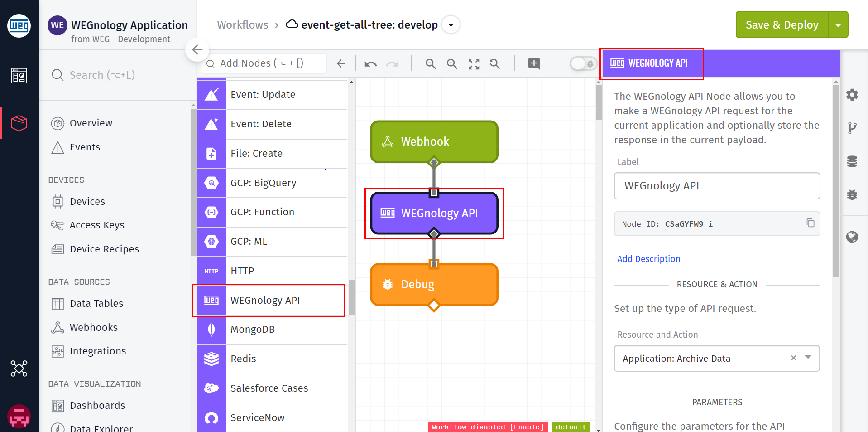Open Save & Deploy options arrow
Viewport: 868px width, 432px height.
point(838,25)
